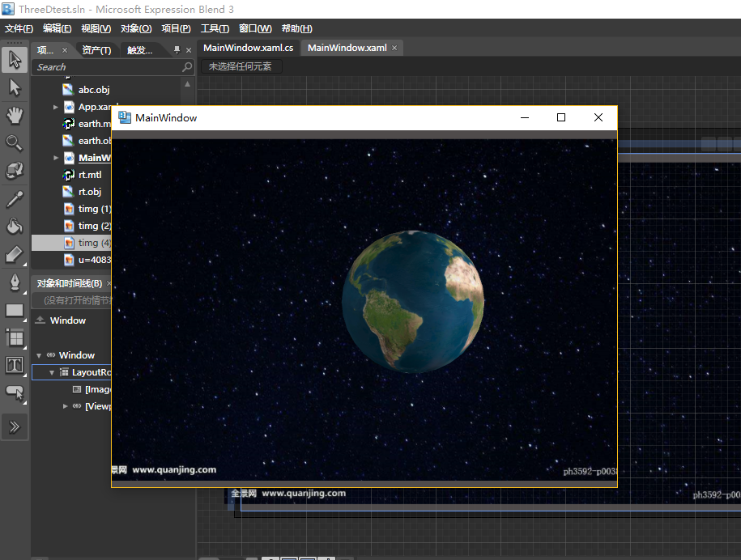Expand the App.xaml project node

point(56,107)
